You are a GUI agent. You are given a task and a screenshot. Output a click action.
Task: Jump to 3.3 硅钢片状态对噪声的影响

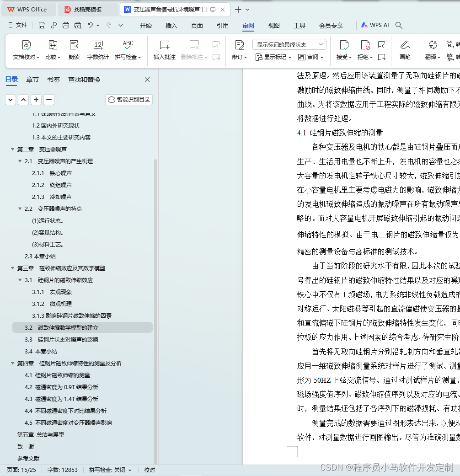tap(61, 339)
